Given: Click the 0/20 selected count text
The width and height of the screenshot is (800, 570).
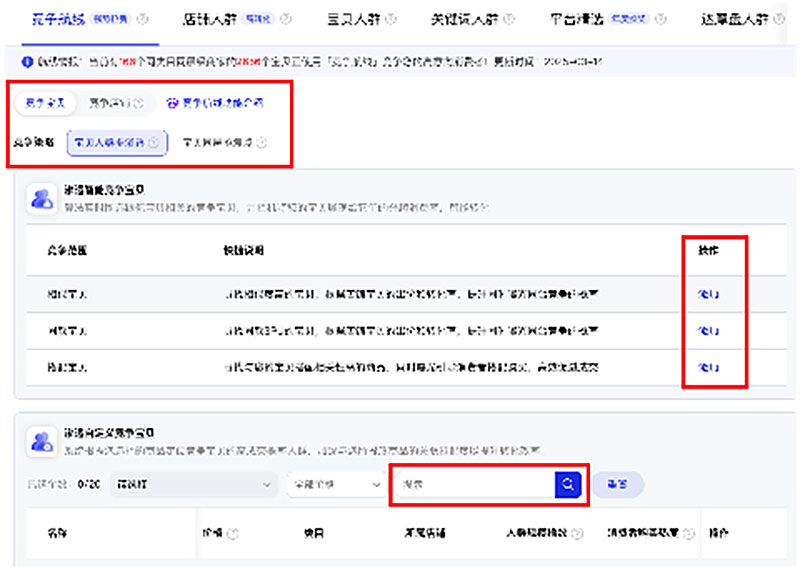Looking at the screenshot, I should pos(89,484).
